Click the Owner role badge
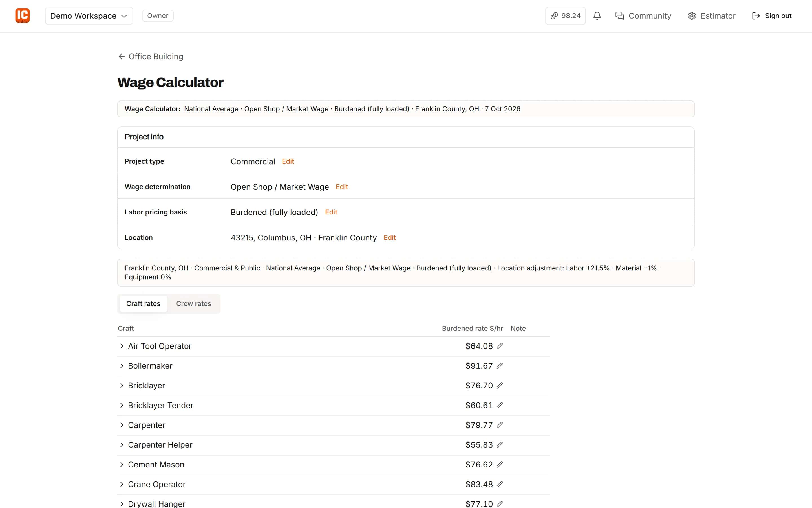The height and width of the screenshot is (508, 812). click(158, 16)
